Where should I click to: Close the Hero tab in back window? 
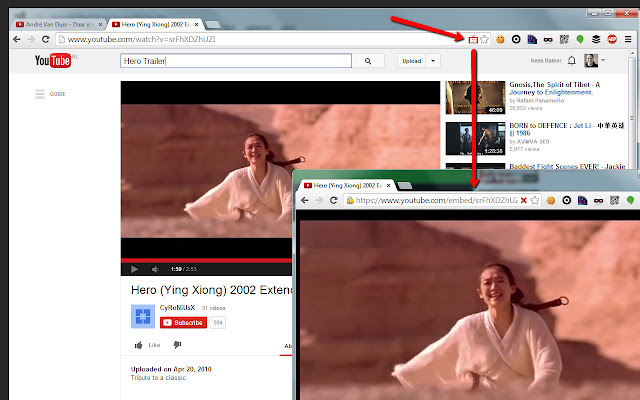[196, 24]
